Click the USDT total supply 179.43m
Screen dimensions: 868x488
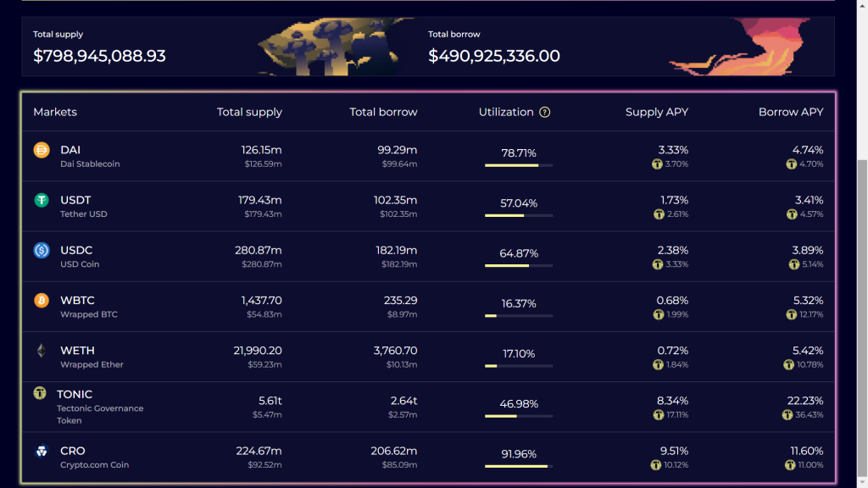(x=259, y=200)
